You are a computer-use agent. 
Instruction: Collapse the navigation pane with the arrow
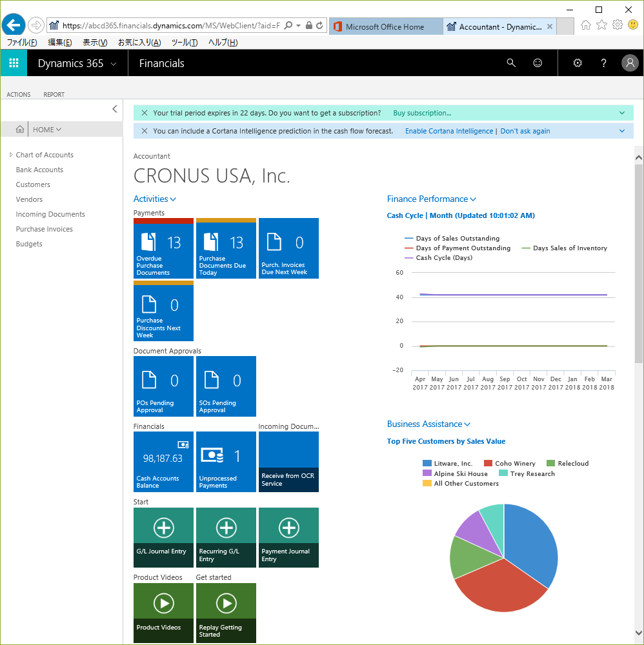(x=115, y=108)
